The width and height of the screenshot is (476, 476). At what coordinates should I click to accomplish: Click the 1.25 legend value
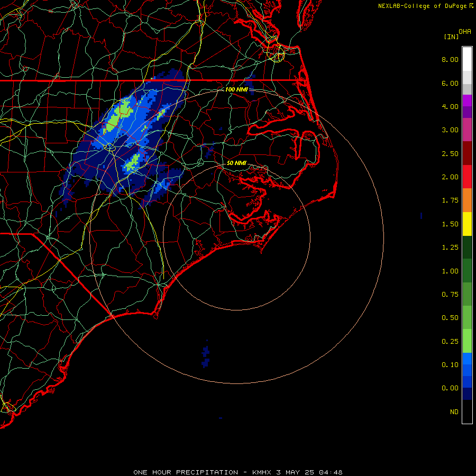click(x=450, y=248)
